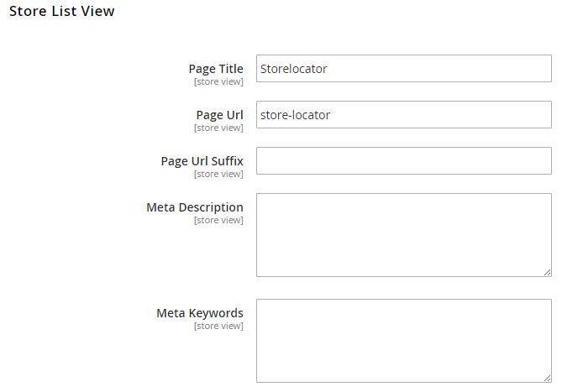This screenshot has width=562, height=392.
Task: Click store view scope under Page Url
Action: click(x=218, y=128)
